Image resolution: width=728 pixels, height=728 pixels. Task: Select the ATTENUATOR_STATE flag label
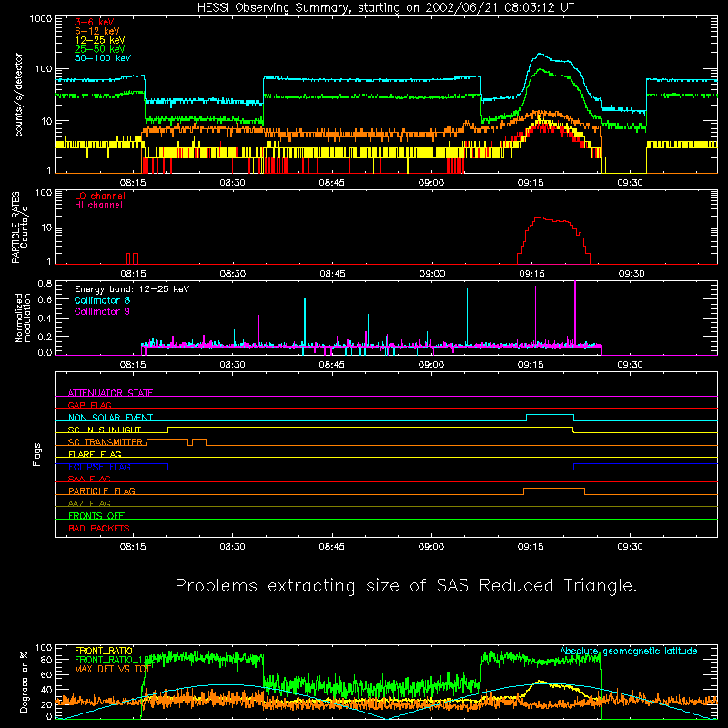tap(110, 393)
